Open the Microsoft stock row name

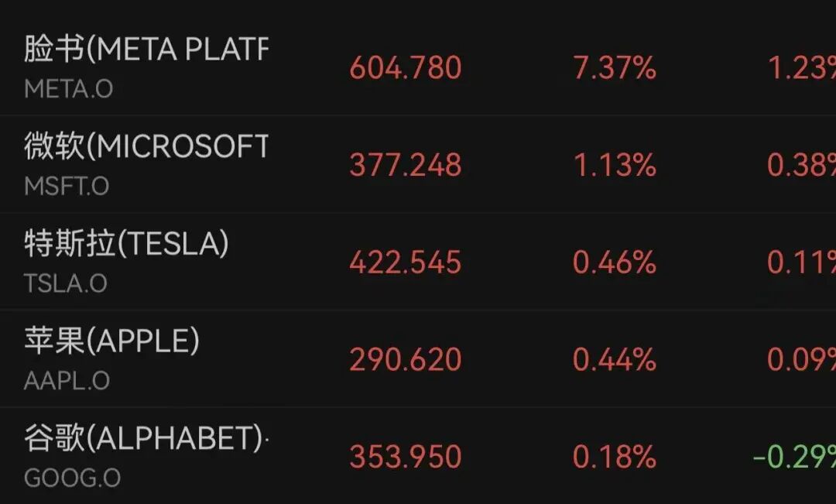[x=146, y=146]
